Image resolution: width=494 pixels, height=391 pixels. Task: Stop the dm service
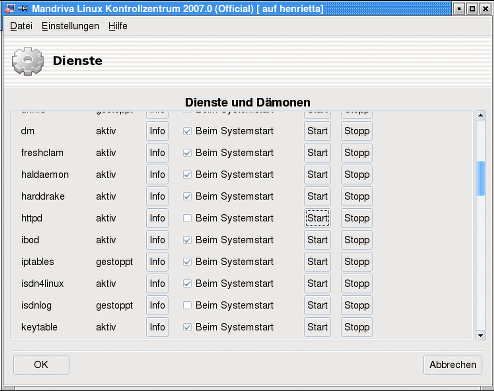click(357, 131)
